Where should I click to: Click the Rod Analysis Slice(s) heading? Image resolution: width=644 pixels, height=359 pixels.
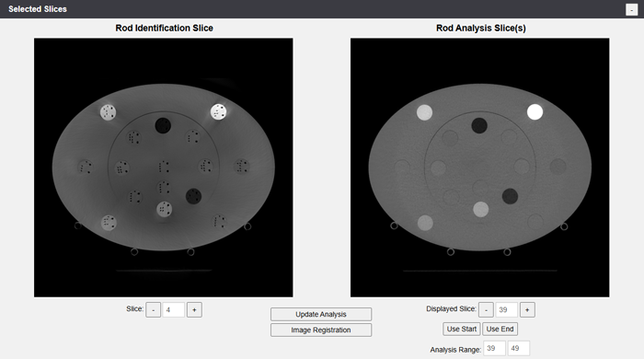point(481,28)
